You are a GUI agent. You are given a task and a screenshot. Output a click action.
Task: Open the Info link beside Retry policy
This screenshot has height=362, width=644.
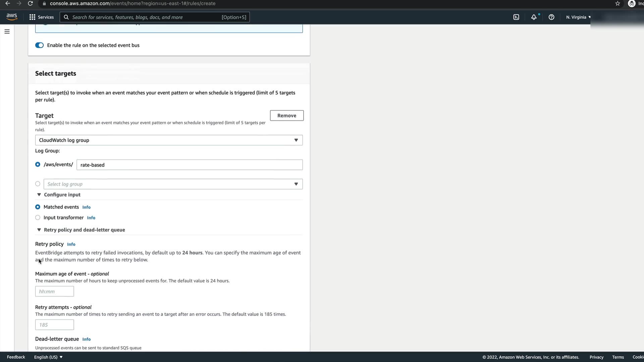click(x=71, y=244)
